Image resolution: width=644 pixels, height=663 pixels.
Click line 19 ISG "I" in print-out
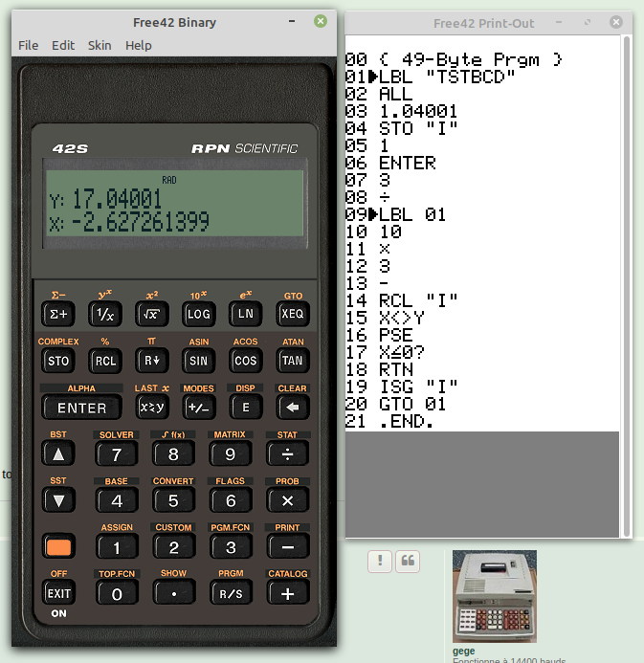pyautogui.click(x=401, y=387)
